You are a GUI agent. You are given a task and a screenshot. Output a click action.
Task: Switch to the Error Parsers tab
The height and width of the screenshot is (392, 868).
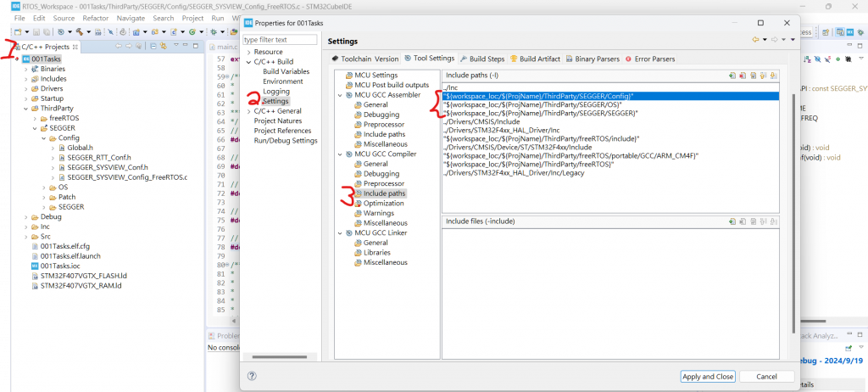(x=650, y=59)
